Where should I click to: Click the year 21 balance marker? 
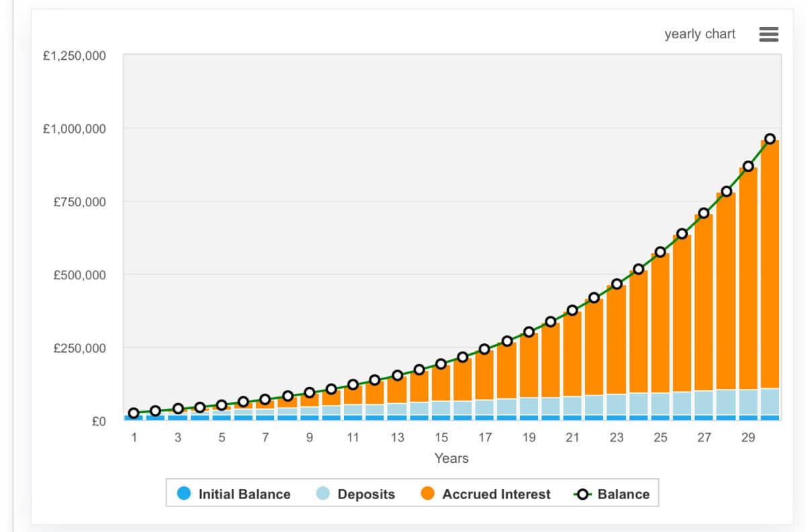572,310
